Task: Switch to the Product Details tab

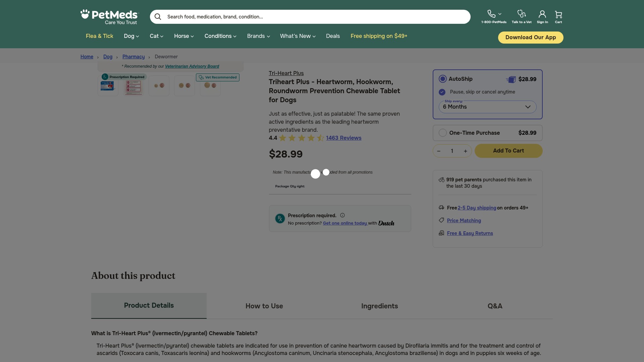Action: pos(149,306)
